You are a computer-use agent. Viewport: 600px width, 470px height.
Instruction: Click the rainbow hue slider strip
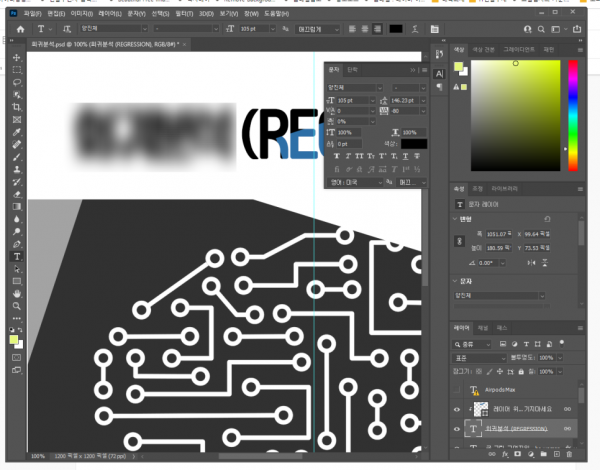point(572,116)
